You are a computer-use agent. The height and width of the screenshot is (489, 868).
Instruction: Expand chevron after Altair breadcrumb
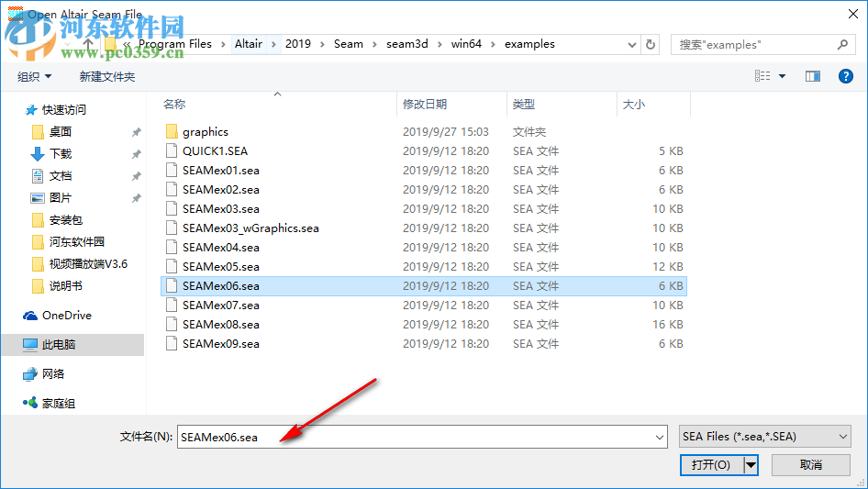coord(273,44)
